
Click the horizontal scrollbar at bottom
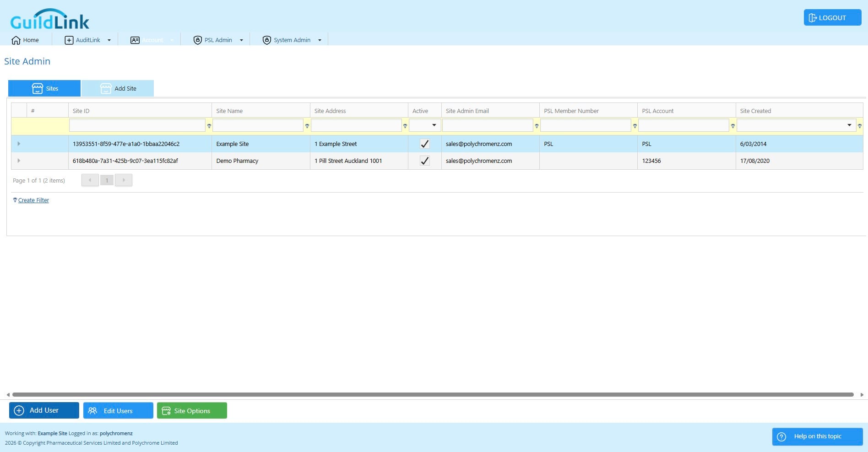[433, 394]
